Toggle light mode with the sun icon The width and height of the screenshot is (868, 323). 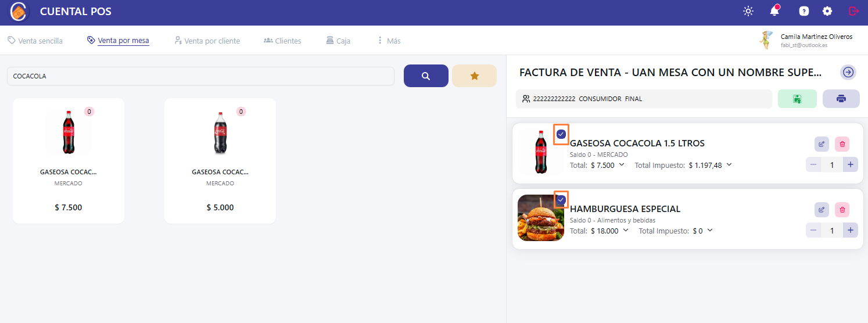[748, 11]
